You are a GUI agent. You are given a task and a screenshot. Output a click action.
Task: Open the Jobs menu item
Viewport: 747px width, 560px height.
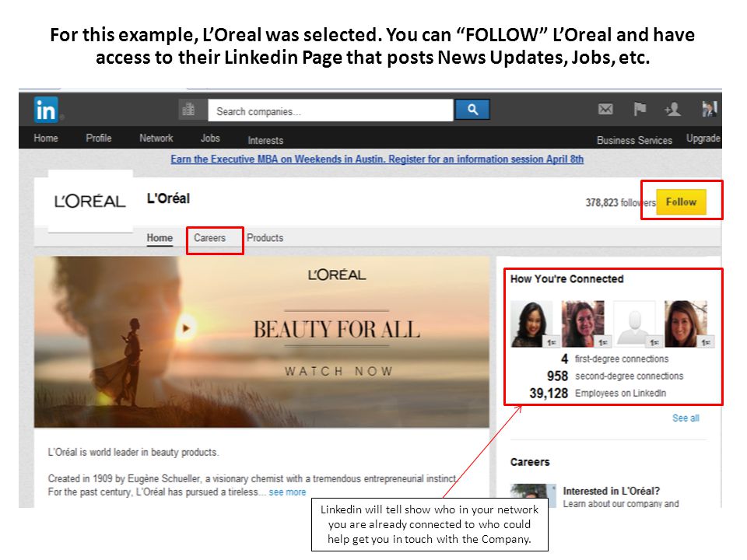(210, 138)
